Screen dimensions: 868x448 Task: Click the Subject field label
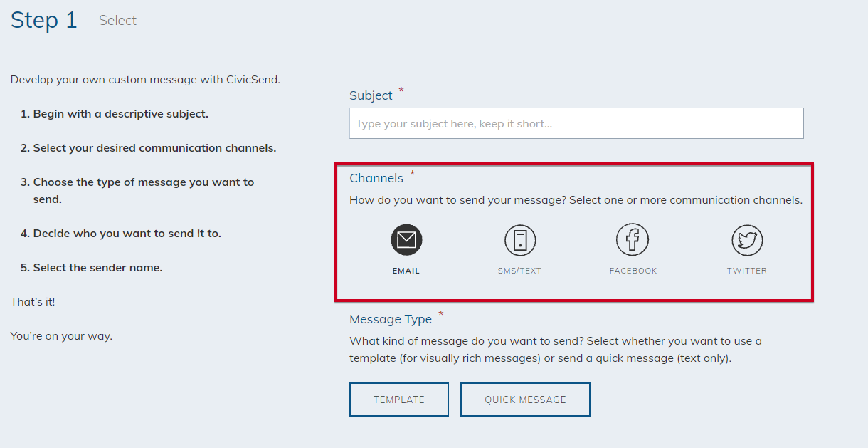point(371,95)
